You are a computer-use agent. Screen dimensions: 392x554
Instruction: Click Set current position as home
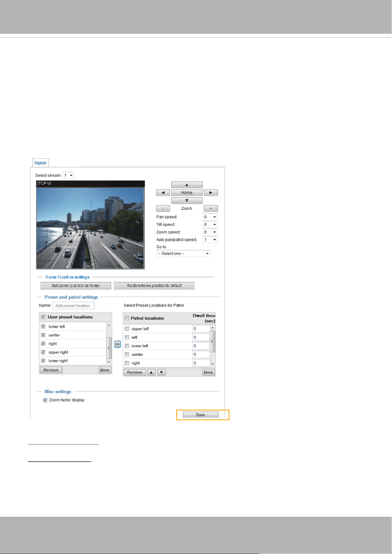coord(76,286)
